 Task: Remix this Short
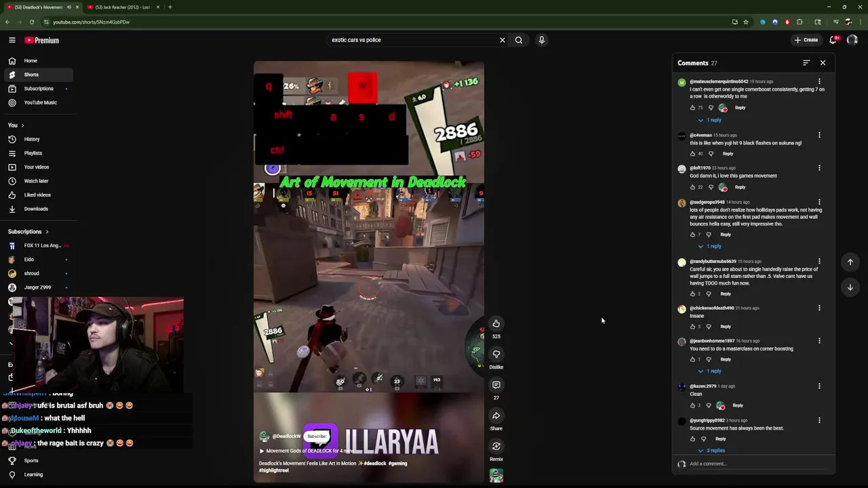point(496,446)
